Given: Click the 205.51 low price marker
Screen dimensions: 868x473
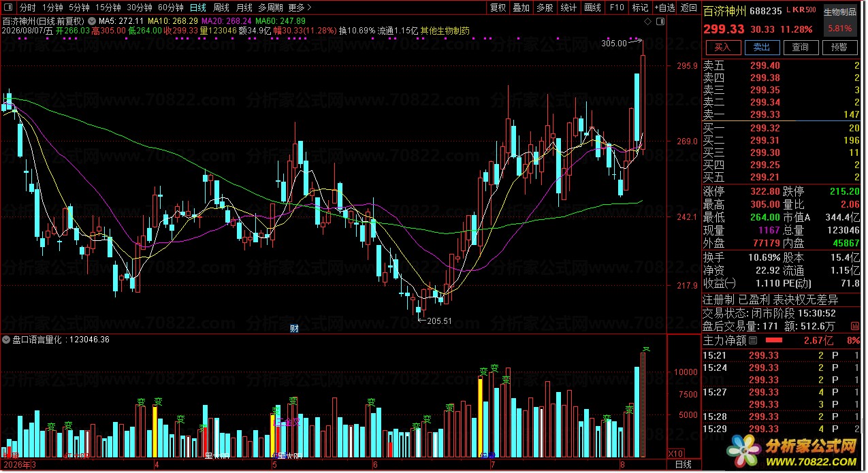Looking at the screenshot, I should point(440,321).
